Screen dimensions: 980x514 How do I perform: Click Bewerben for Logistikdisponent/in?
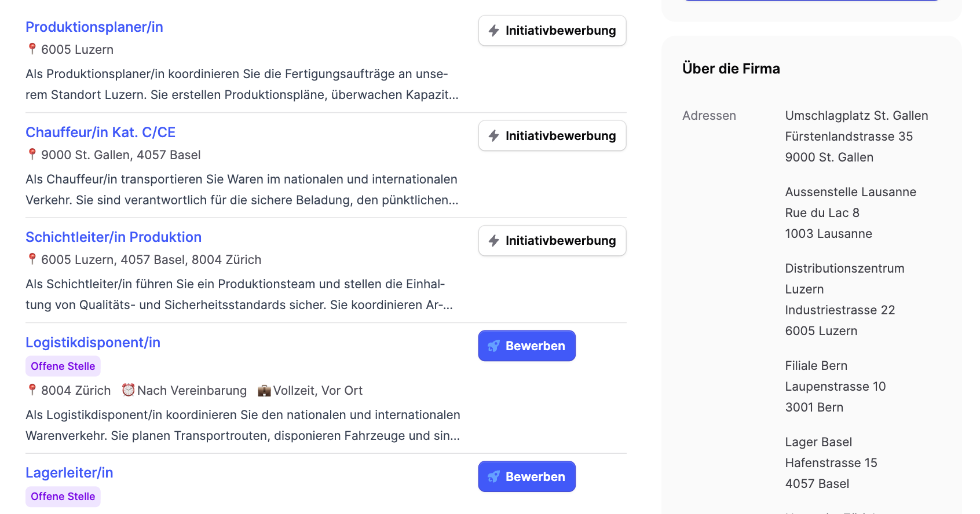coord(526,346)
